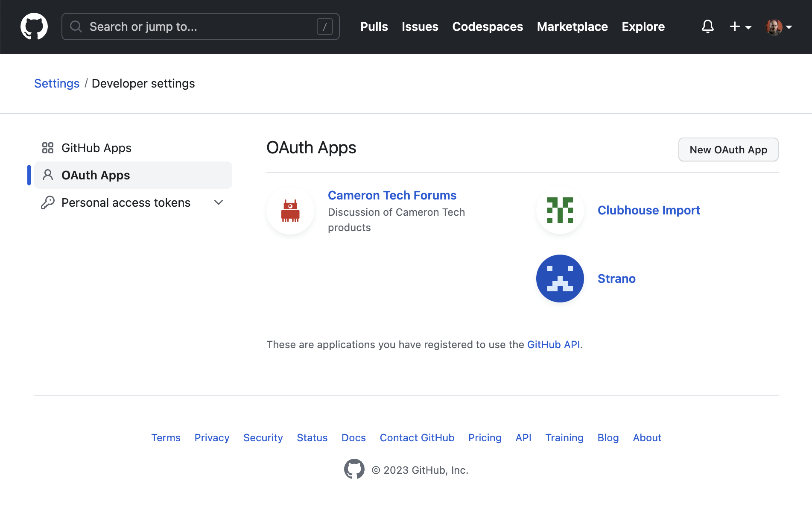The width and height of the screenshot is (812, 522).
Task: Open Marketplace from the header
Action: click(x=572, y=26)
